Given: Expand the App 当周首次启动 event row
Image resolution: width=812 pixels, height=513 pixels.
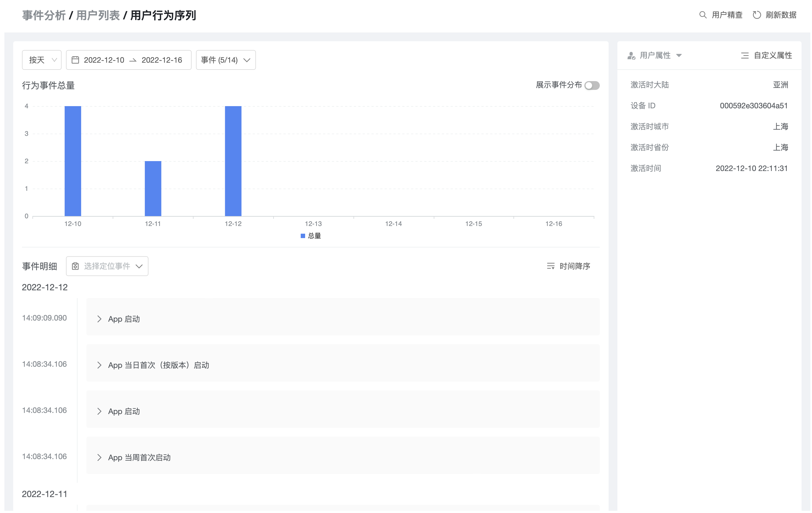Looking at the screenshot, I should tap(99, 457).
